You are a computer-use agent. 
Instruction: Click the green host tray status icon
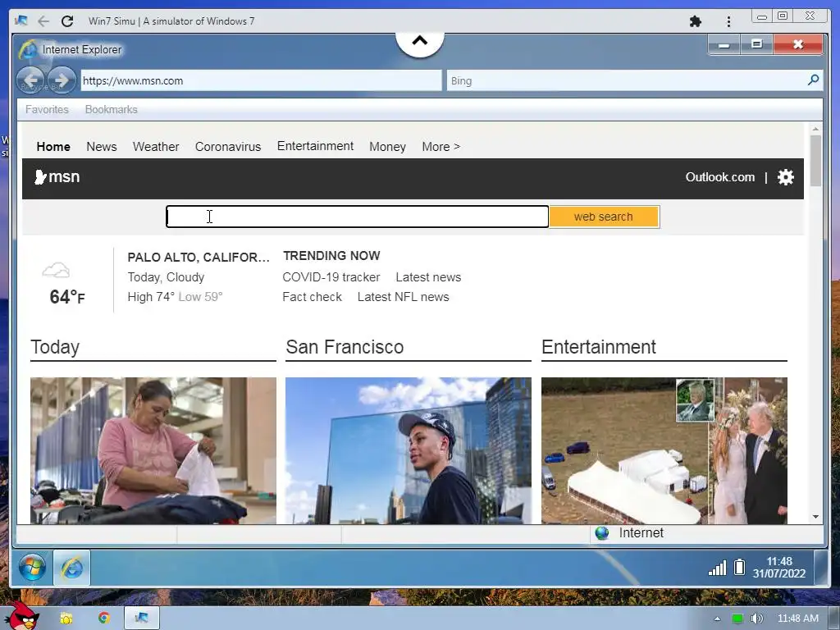(737, 619)
